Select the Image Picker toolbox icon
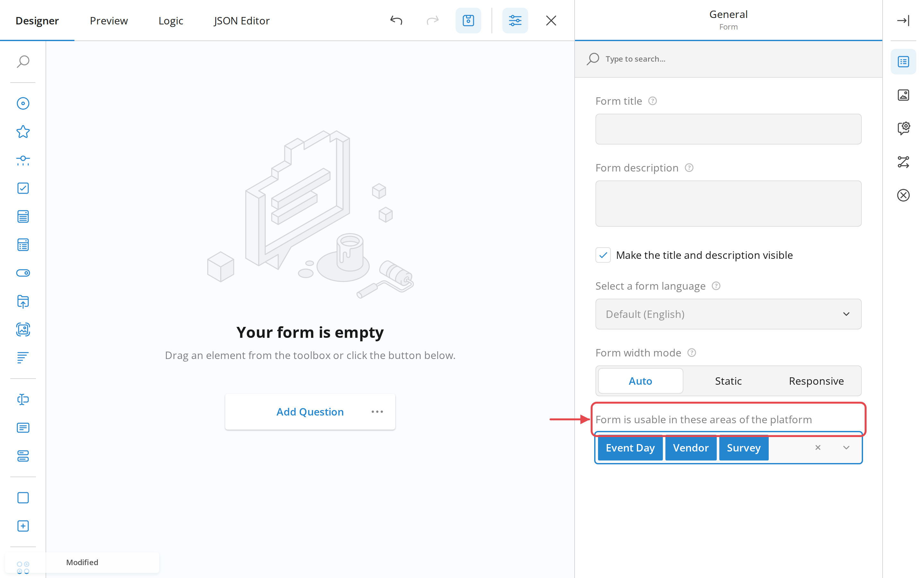The image size is (924, 578). 23,329
